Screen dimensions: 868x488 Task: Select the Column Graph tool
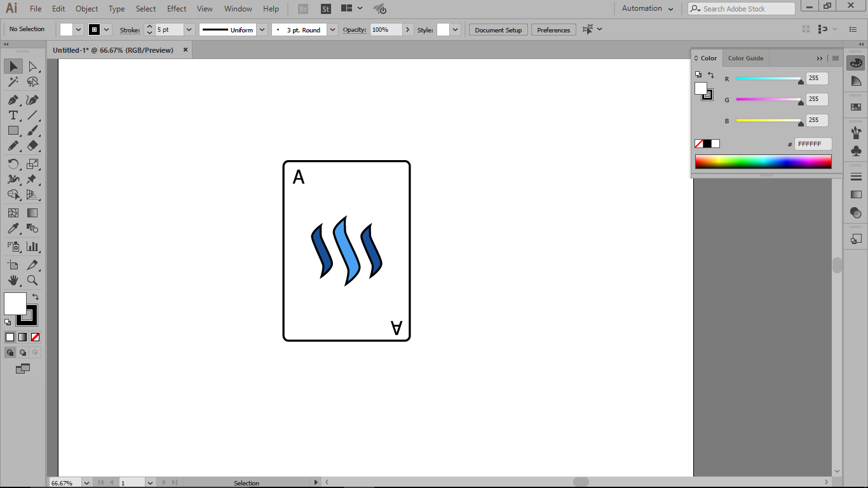pos(32,247)
